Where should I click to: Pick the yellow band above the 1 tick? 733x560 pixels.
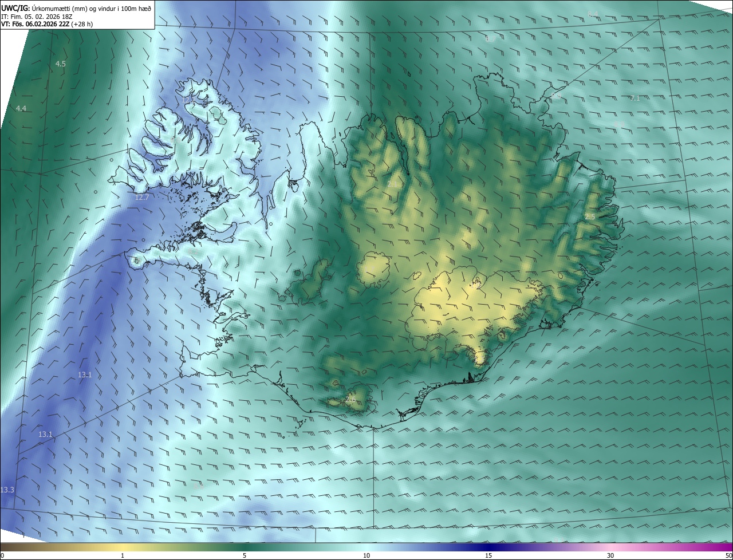tap(123, 547)
